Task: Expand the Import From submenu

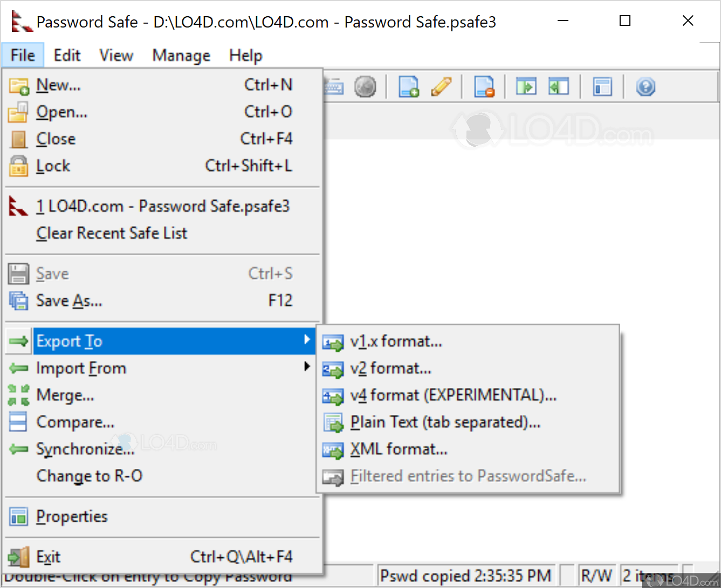Action: pyautogui.click(x=81, y=368)
